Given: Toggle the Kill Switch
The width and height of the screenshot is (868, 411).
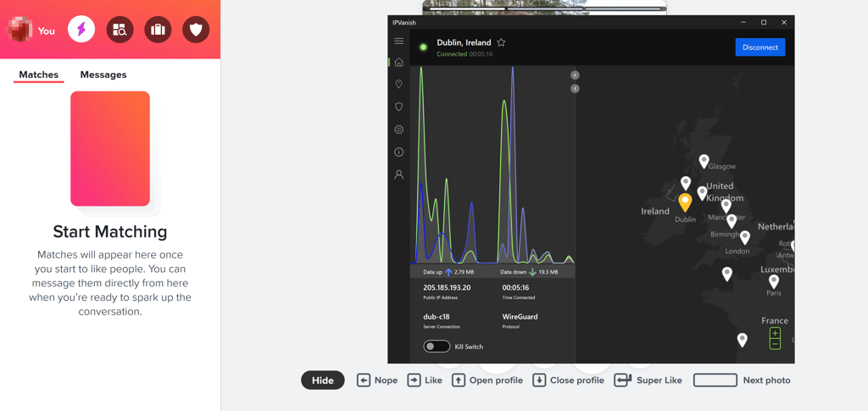Looking at the screenshot, I should (x=437, y=347).
